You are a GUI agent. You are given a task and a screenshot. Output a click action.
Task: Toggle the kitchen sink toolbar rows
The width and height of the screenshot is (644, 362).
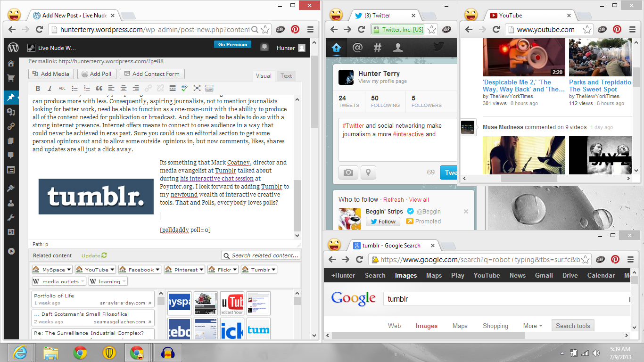[209, 88]
